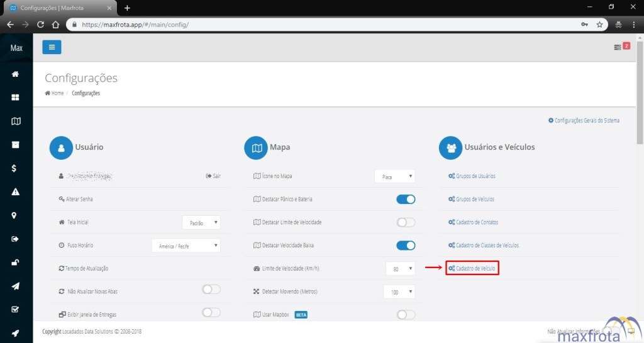The width and height of the screenshot is (644, 343).
Task: Toggle the blue hamburger menu button
Action: point(52,47)
